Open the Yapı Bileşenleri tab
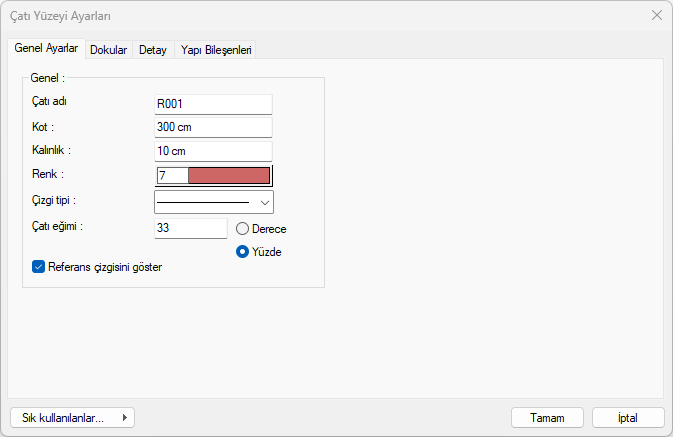This screenshot has width=673, height=437. click(216, 49)
